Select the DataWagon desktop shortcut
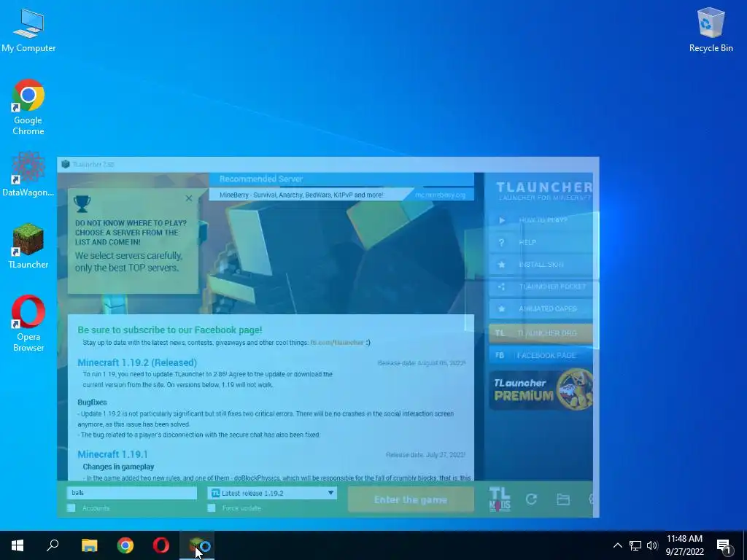Image resolution: width=747 pixels, height=560 pixels. point(28,174)
